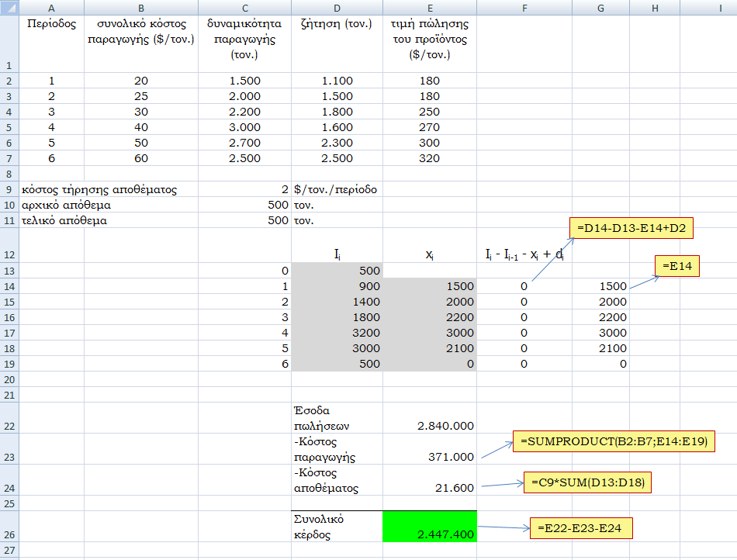The width and height of the screenshot is (737, 560).
Task: Select sales revenue cell 2.840.000
Action: point(430,418)
